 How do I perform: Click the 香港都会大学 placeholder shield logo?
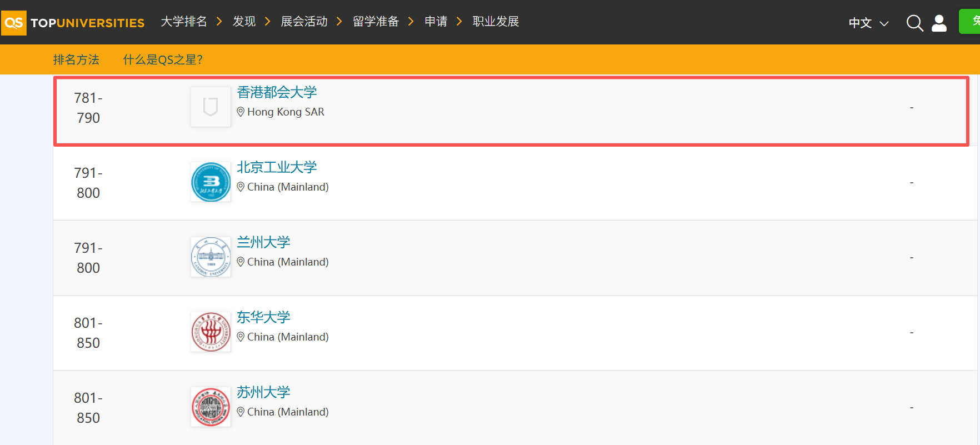pos(211,107)
